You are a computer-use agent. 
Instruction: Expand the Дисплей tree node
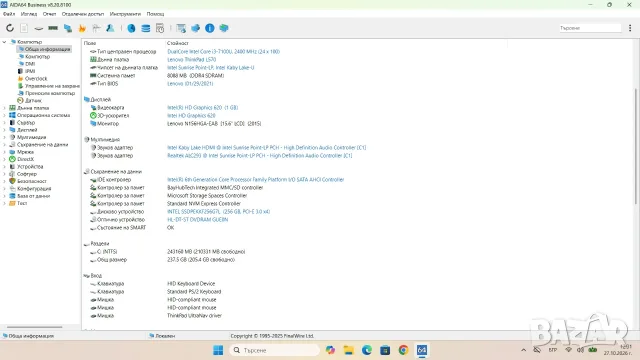tap(4, 130)
